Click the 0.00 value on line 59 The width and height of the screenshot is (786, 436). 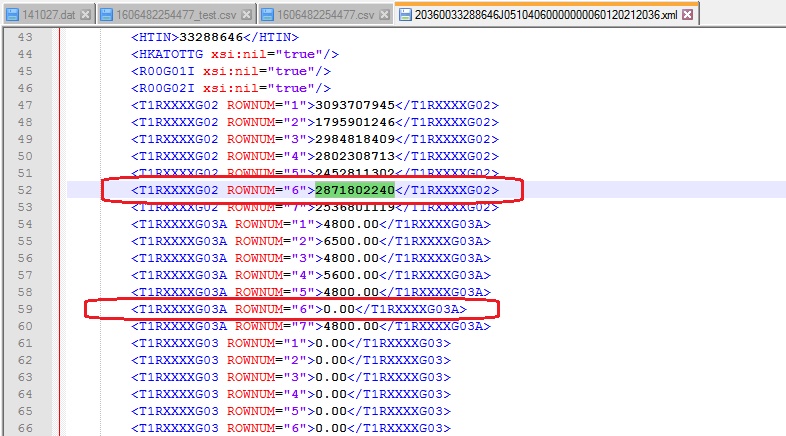(x=334, y=309)
